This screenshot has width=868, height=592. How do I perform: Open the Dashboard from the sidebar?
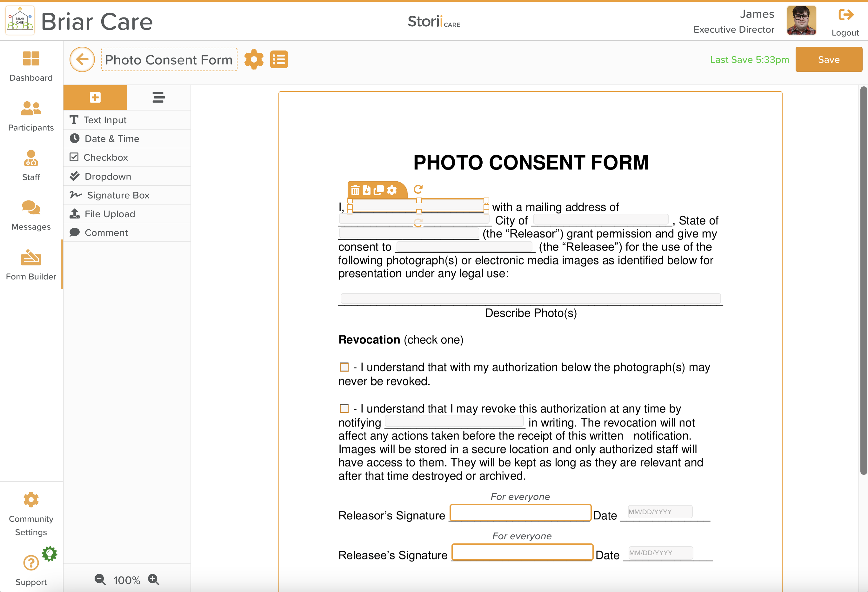point(31,66)
